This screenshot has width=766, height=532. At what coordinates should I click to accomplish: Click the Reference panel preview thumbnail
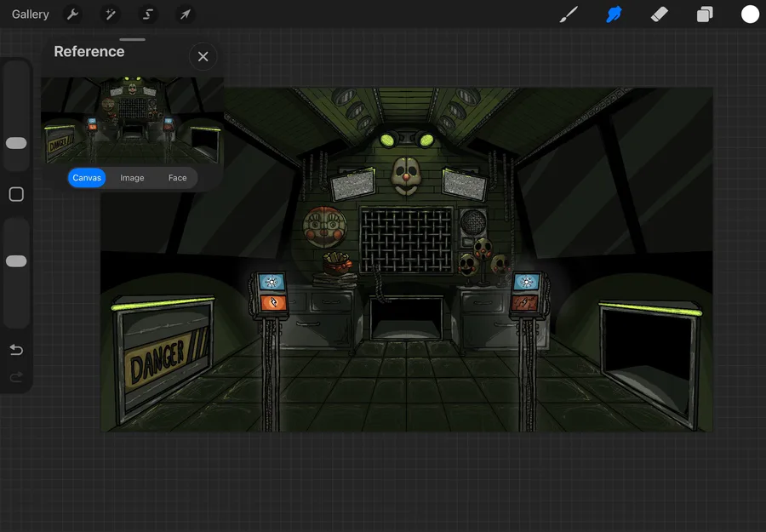132,118
